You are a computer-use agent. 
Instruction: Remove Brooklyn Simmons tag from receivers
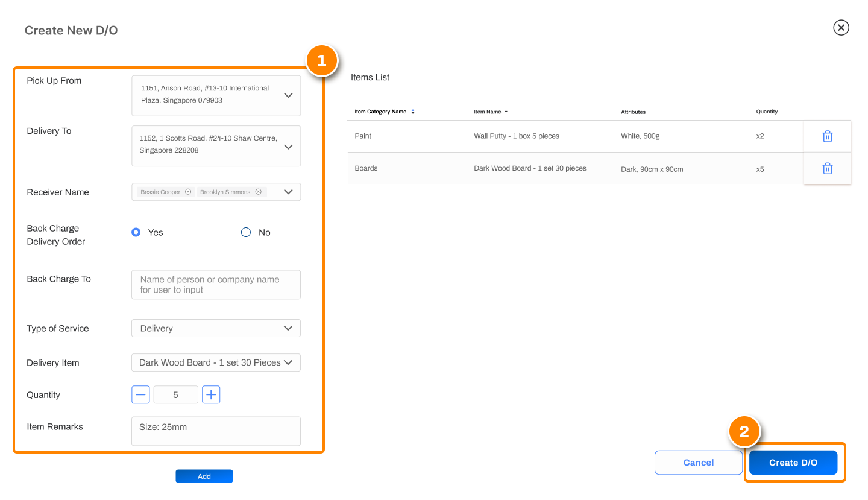258,192
